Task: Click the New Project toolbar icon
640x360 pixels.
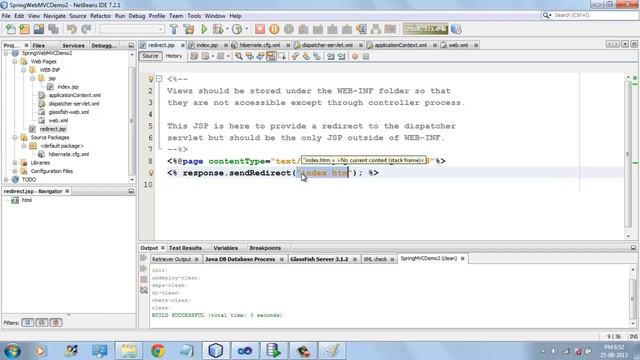Action: click(24, 29)
